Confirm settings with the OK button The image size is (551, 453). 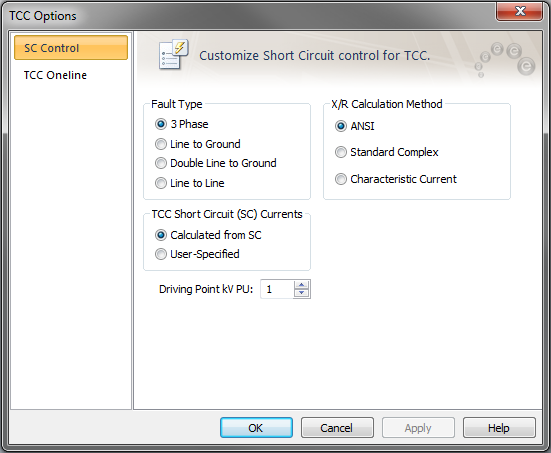[x=256, y=428]
